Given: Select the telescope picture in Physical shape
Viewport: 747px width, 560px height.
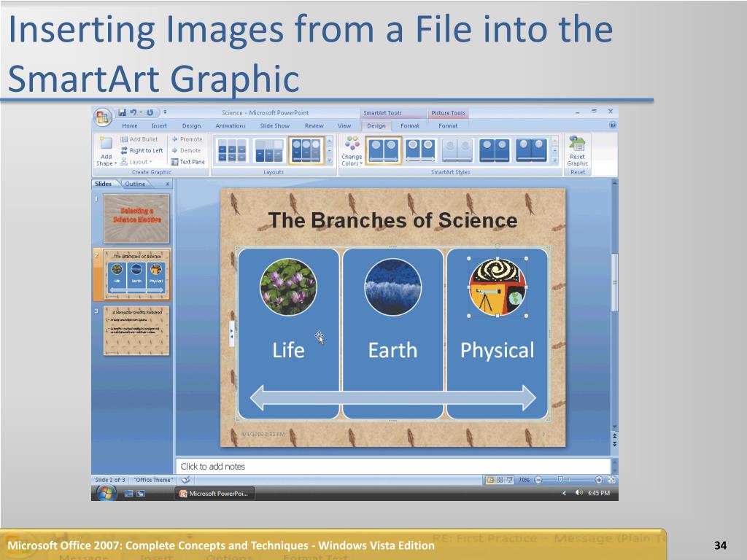Looking at the screenshot, I should tap(498, 287).
